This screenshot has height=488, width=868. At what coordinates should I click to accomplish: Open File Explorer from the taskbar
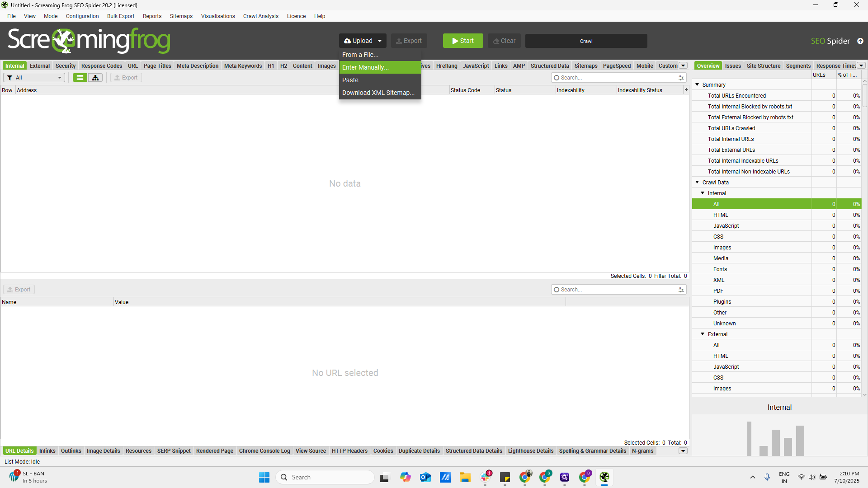[x=465, y=477]
